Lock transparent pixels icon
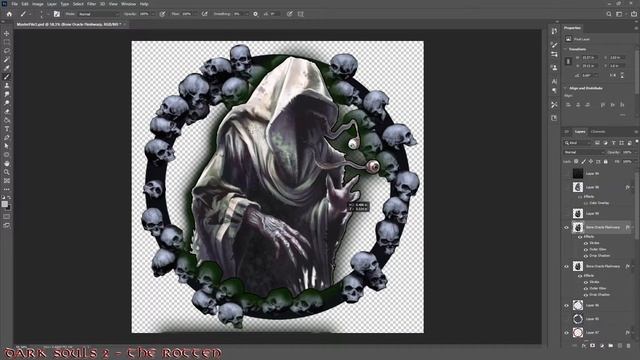This screenshot has height=360, width=640. click(x=576, y=162)
